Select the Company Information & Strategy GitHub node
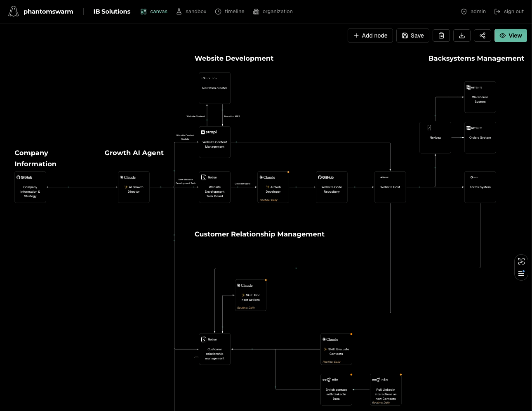The height and width of the screenshot is (411, 532). [x=30, y=187]
